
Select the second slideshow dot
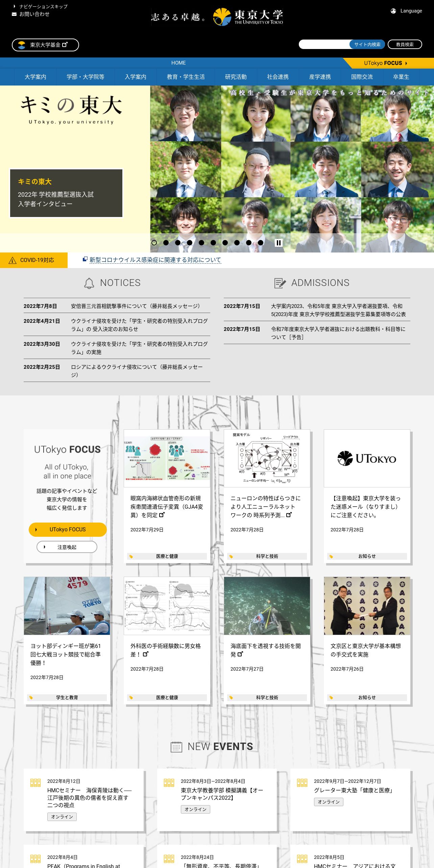tap(166, 243)
